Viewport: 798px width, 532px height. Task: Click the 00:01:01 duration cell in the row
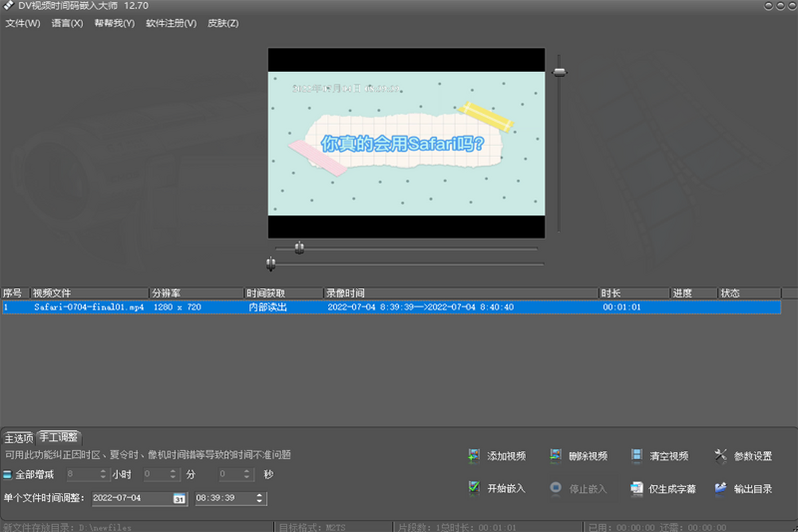point(622,307)
